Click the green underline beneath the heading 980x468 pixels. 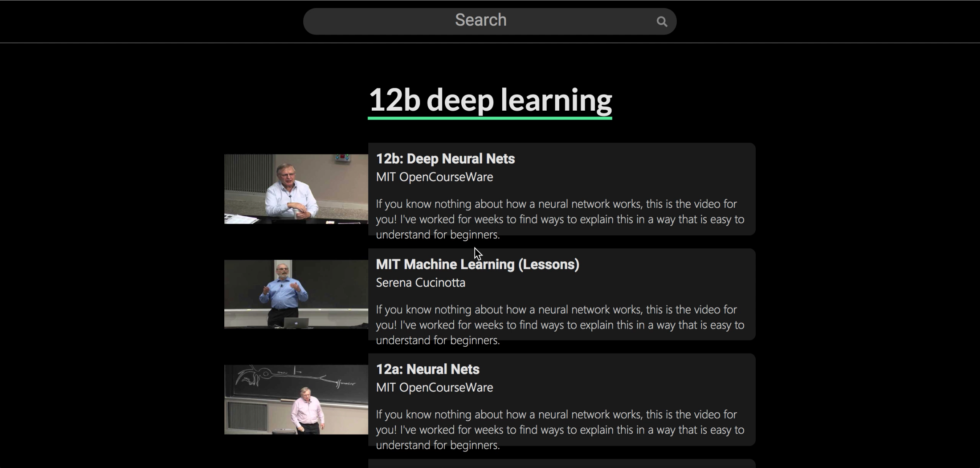[x=490, y=118]
